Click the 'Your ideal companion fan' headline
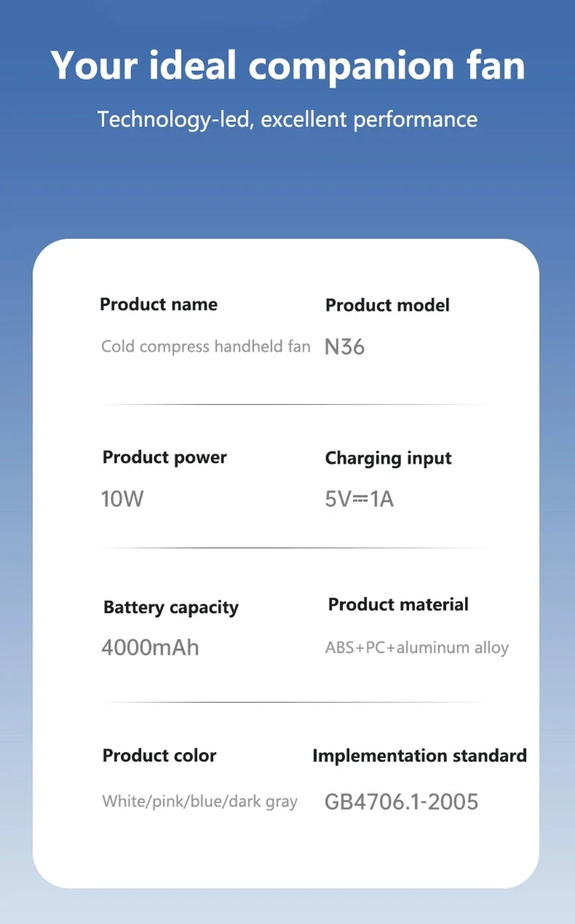This screenshot has height=924, width=575. click(x=287, y=65)
